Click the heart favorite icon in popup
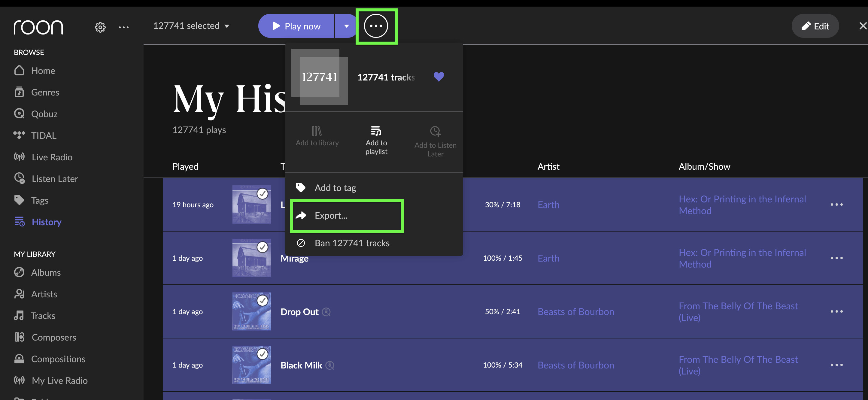 (439, 77)
